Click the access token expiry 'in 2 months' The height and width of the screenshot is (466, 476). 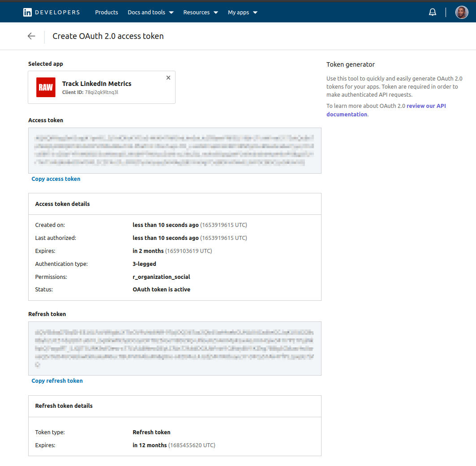pos(148,251)
